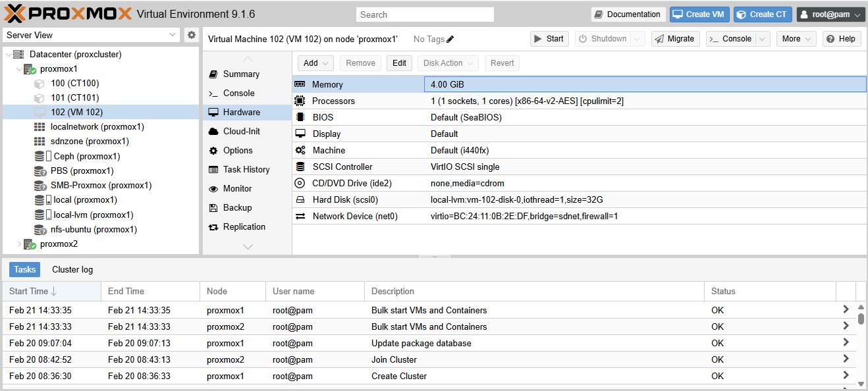Click the nfs-ubuntu storage icon
This screenshot has height=391, width=868.
click(x=40, y=230)
